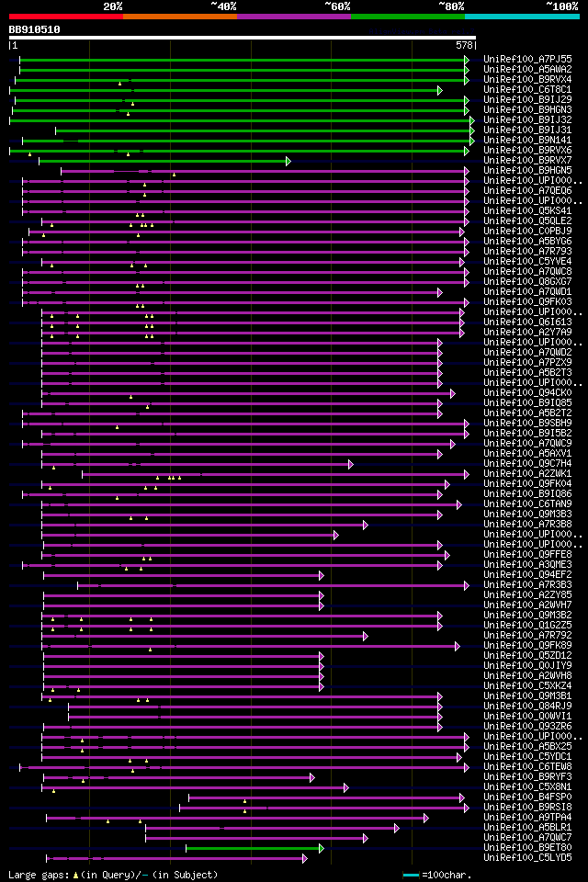Select hit UniRef100_A2WVH7

pos(527,605)
